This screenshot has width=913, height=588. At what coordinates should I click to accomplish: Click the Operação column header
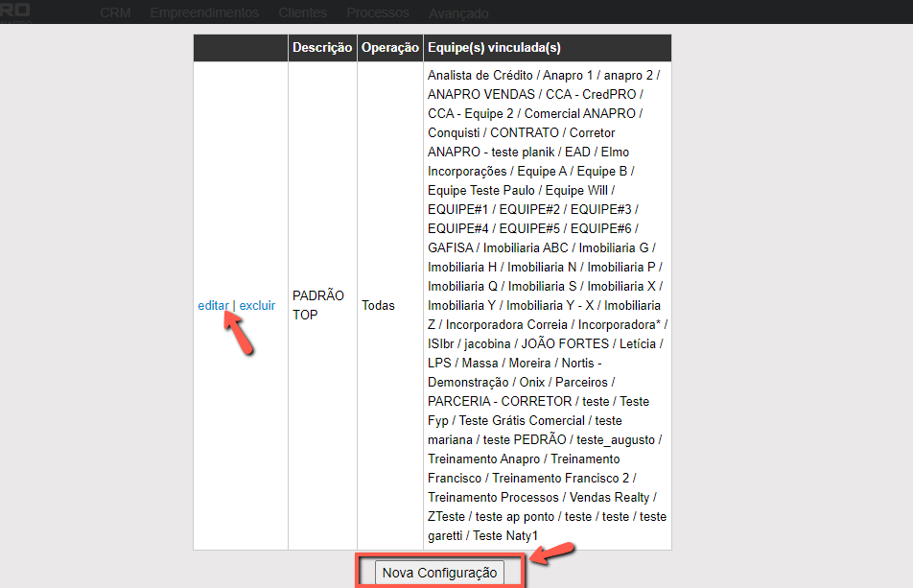[389, 48]
